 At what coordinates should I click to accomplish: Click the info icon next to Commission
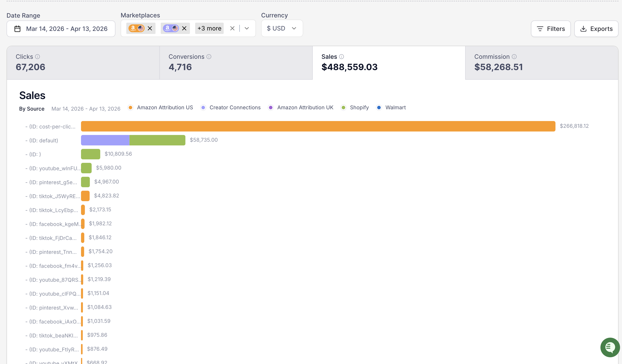(514, 57)
